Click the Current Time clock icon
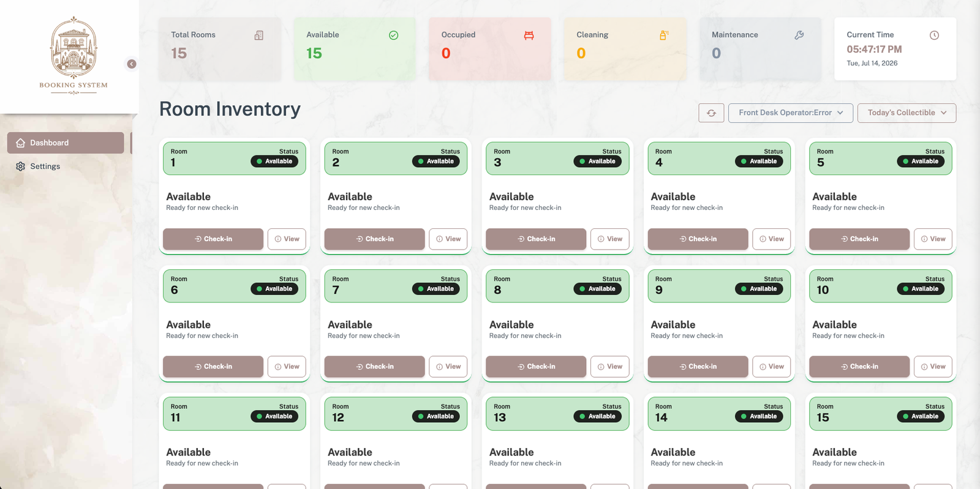Viewport: 980px width, 489px height. (934, 35)
